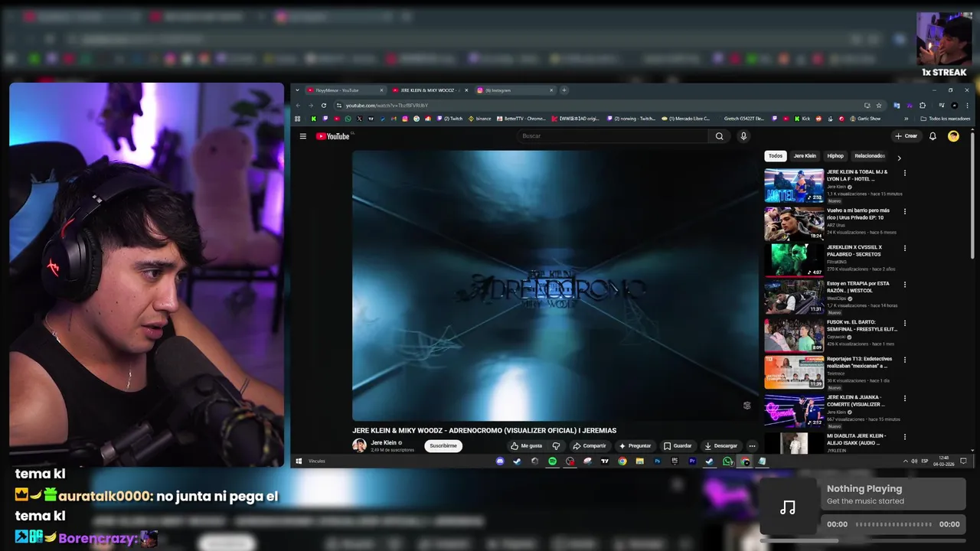Click the YouTube logo to go home
The image size is (980, 551).
pyautogui.click(x=332, y=136)
